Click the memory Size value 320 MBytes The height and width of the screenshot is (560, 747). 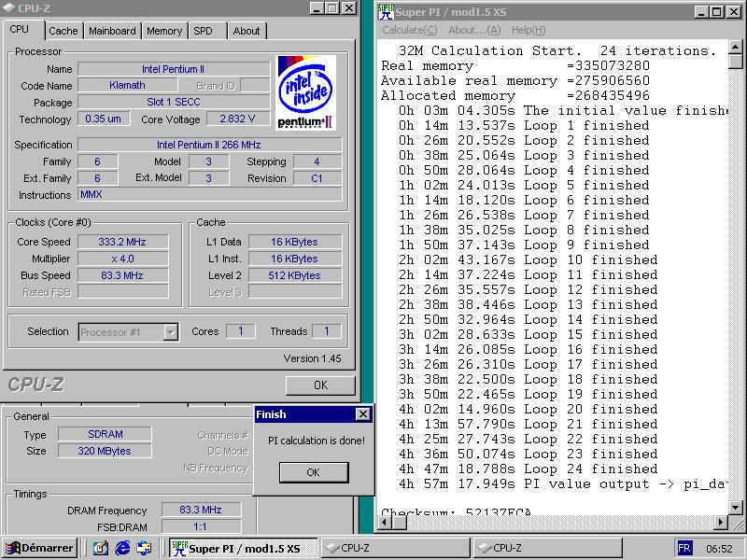coord(105,451)
